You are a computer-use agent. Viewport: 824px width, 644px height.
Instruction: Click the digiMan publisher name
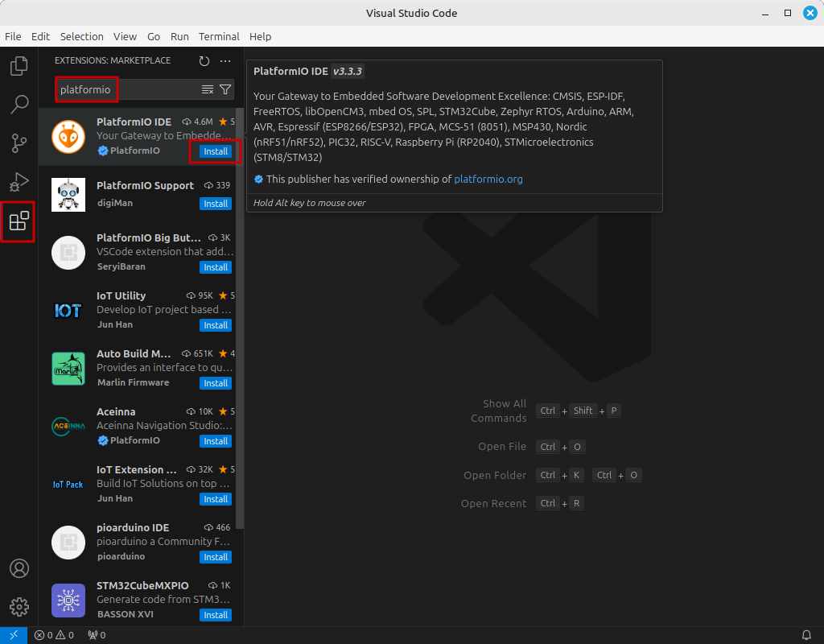pyautogui.click(x=115, y=203)
